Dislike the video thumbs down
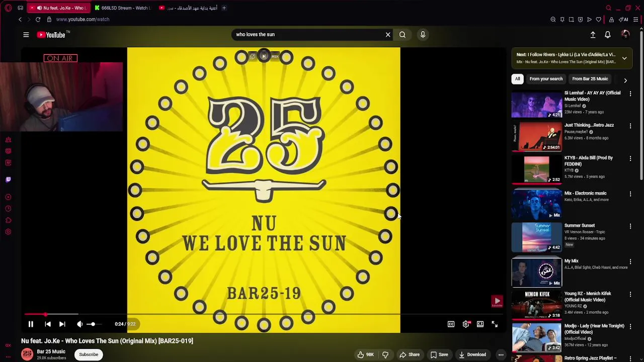Viewport: 644px width, 362px height. coord(385,354)
